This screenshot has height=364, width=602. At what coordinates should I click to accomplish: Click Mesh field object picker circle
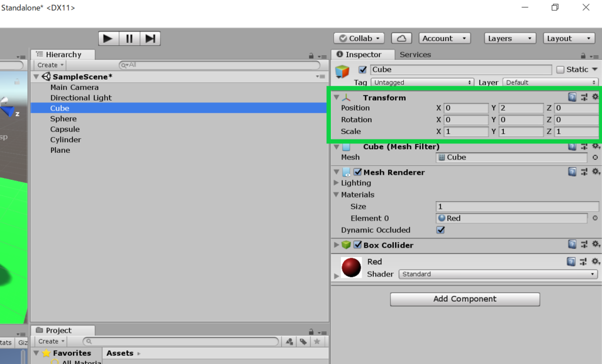coord(595,158)
